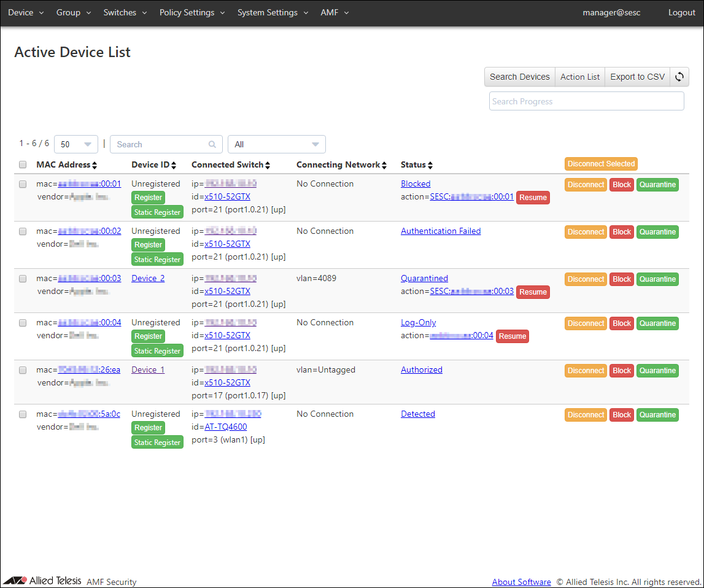Expand the All filter dropdown
Screen dimensions: 704x588
276,144
